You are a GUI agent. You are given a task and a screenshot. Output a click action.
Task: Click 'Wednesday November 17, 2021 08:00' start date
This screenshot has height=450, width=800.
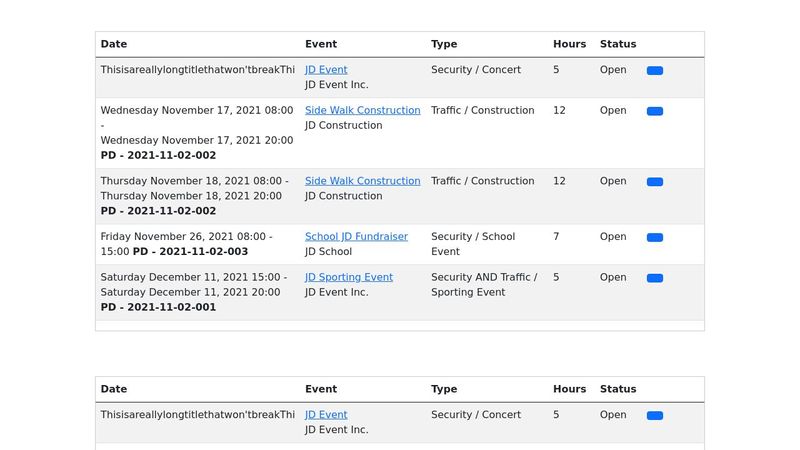point(197,110)
